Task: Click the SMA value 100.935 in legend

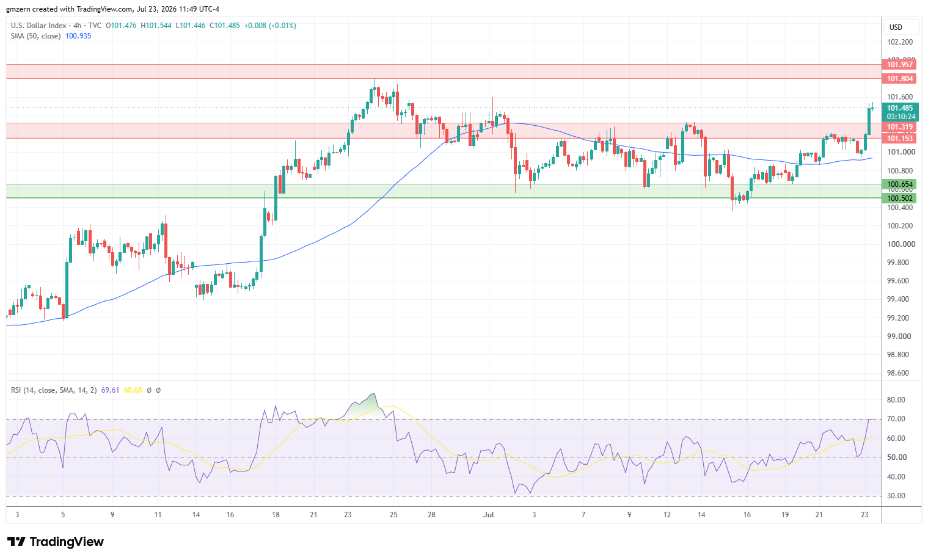Action: point(78,36)
